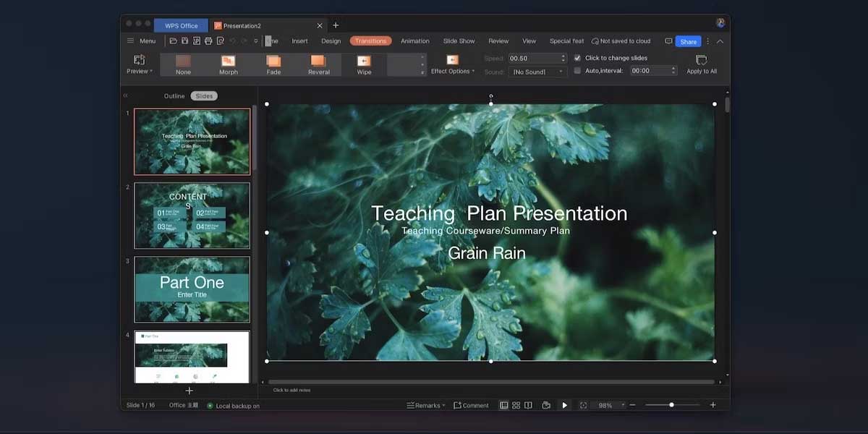Open the Animation ribbon tab
The width and height of the screenshot is (868, 434).
coord(414,41)
